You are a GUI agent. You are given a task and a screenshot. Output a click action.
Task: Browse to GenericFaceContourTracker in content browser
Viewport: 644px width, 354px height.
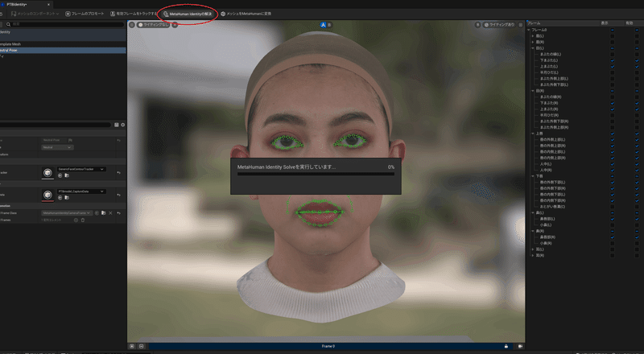pos(67,175)
